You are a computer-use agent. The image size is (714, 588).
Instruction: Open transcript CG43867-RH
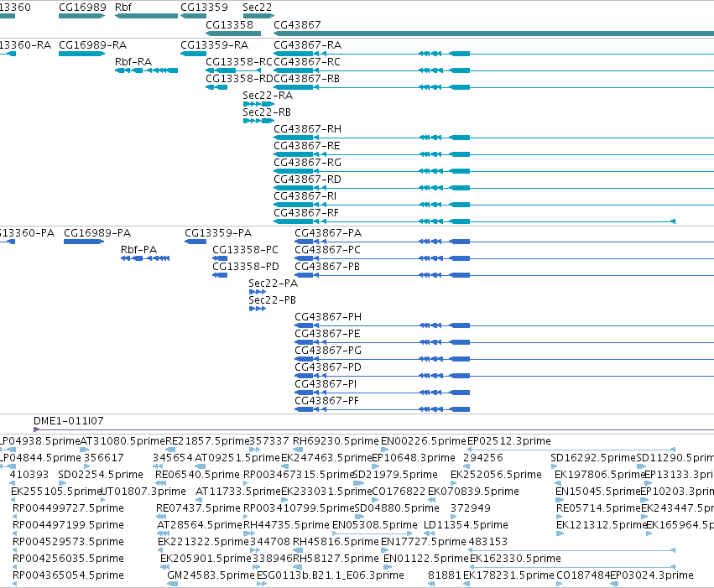tap(307, 129)
